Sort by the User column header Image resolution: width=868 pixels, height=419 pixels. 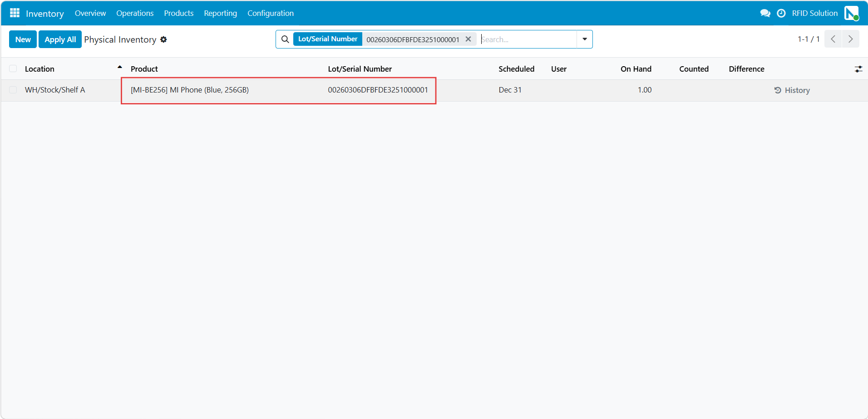[559, 69]
